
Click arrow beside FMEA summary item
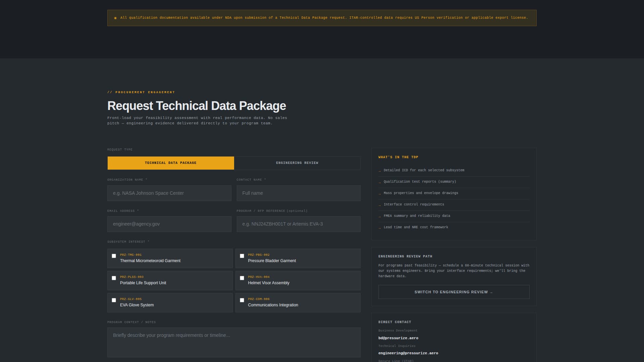pyautogui.click(x=380, y=217)
